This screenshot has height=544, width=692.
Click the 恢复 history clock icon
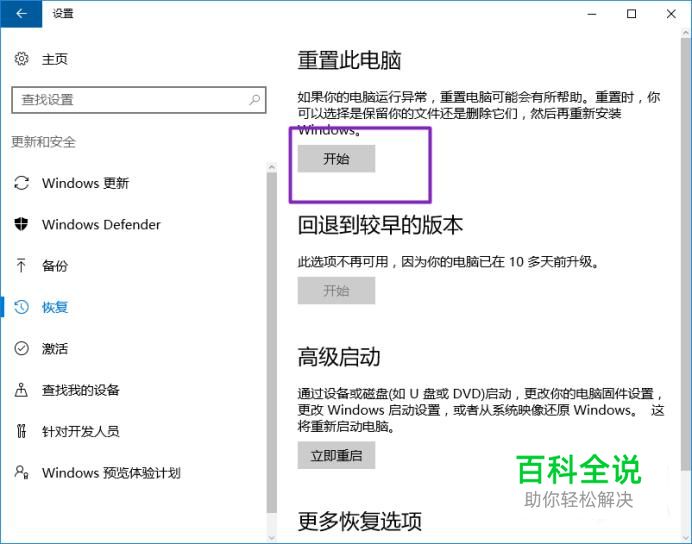click(x=22, y=307)
